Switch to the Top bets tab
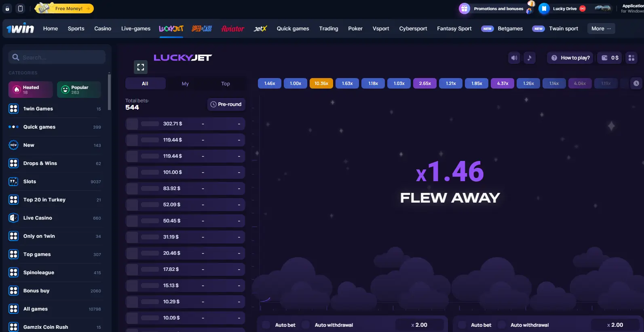This screenshot has height=332, width=644. point(226,84)
